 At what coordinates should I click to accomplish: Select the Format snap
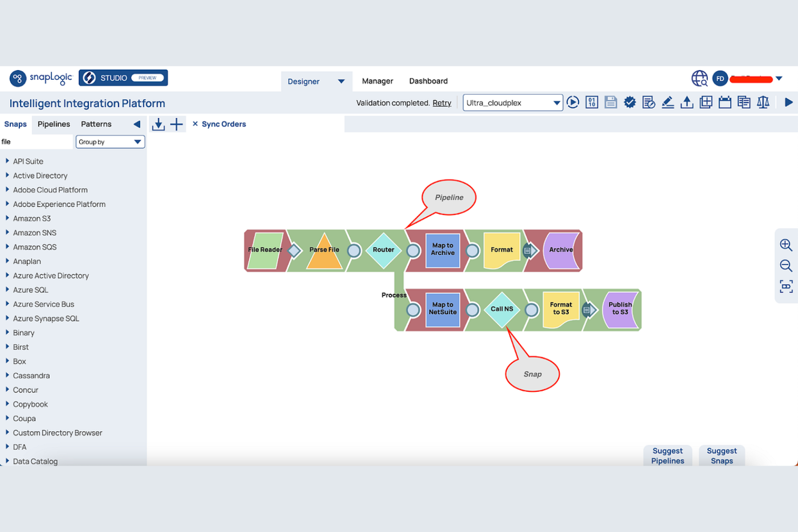pos(502,250)
